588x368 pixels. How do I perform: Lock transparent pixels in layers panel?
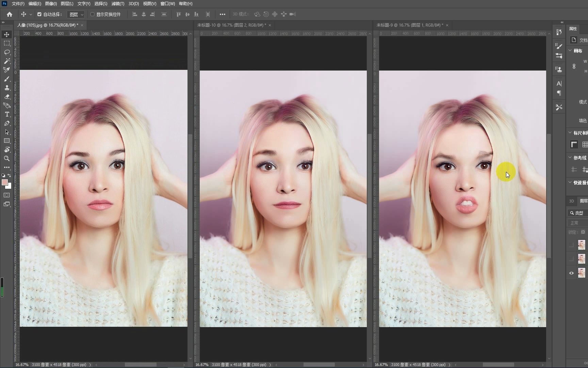tap(583, 232)
